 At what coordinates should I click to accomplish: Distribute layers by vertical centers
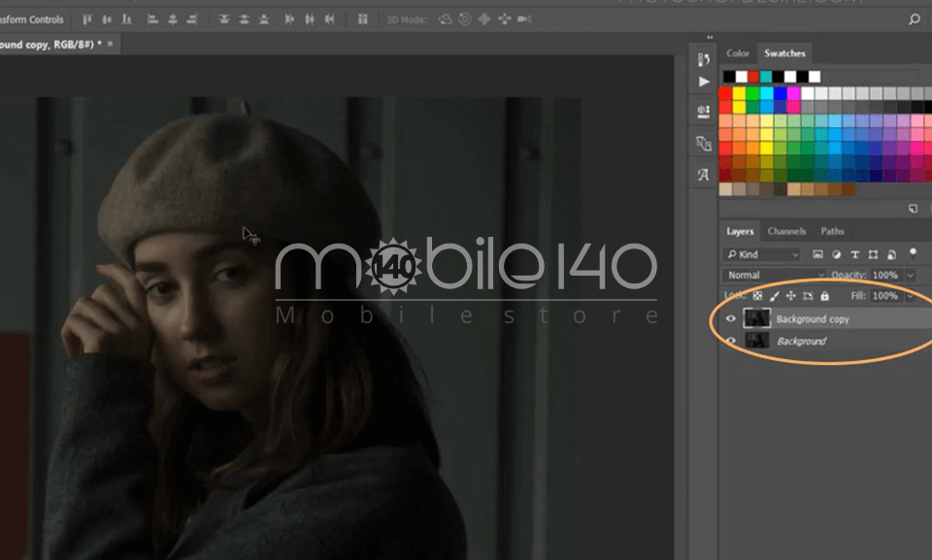(x=244, y=19)
